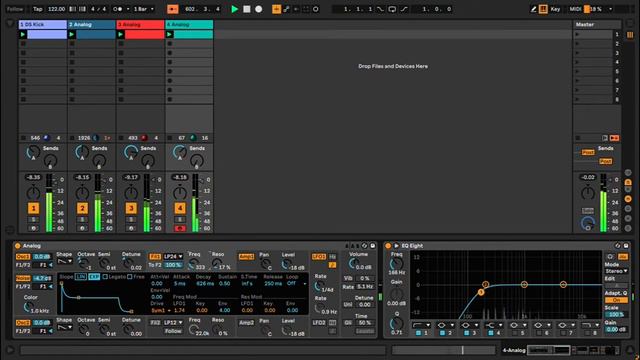Open the Fil1 LP24 filter type dropdown
The height and width of the screenshot is (360, 640).
[x=173, y=257]
